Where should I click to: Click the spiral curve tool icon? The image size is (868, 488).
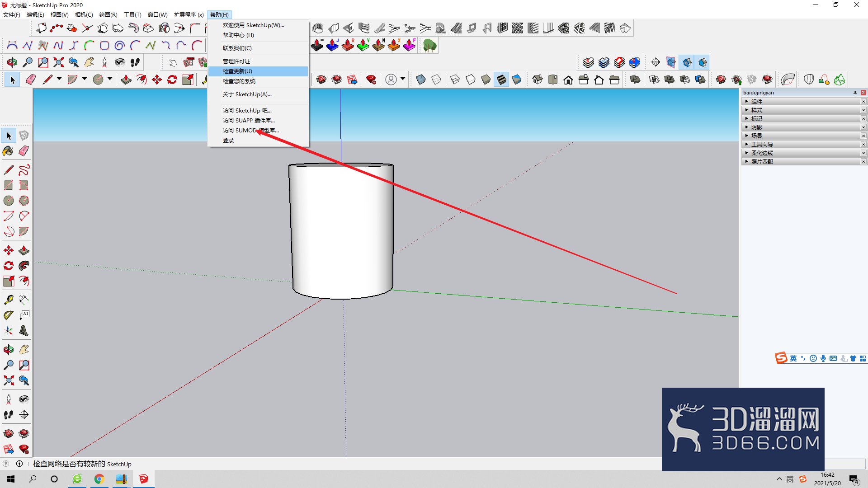tap(120, 45)
